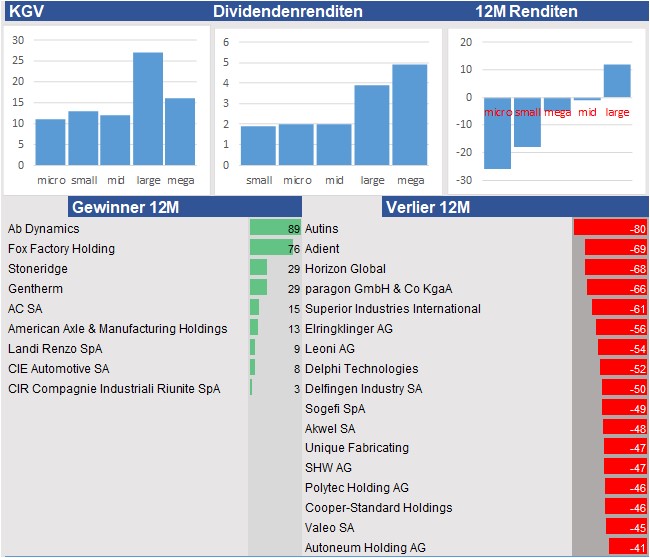Viewport: 650px width, 558px height.
Task: Click the large bar in KGV chart
Action: coord(148,109)
